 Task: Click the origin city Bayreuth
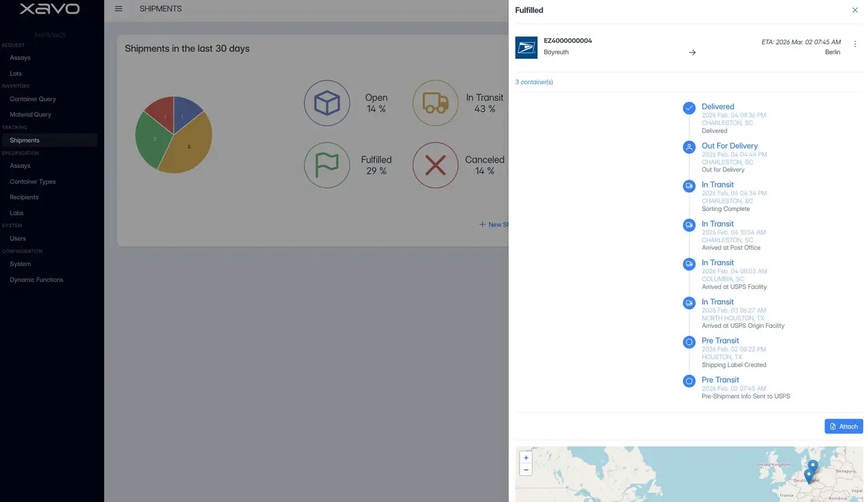556,52
